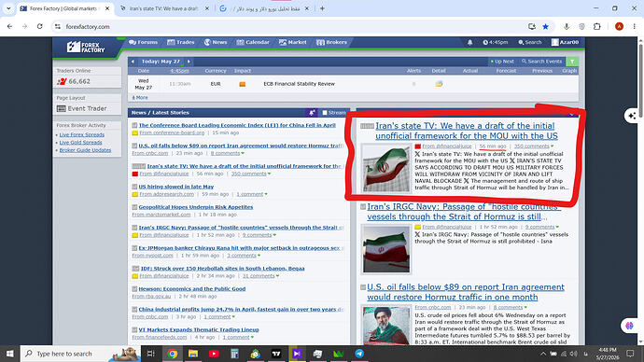Open Broker Guide Updates link
Viewport: 644px width, 362px height.
[x=85, y=150]
